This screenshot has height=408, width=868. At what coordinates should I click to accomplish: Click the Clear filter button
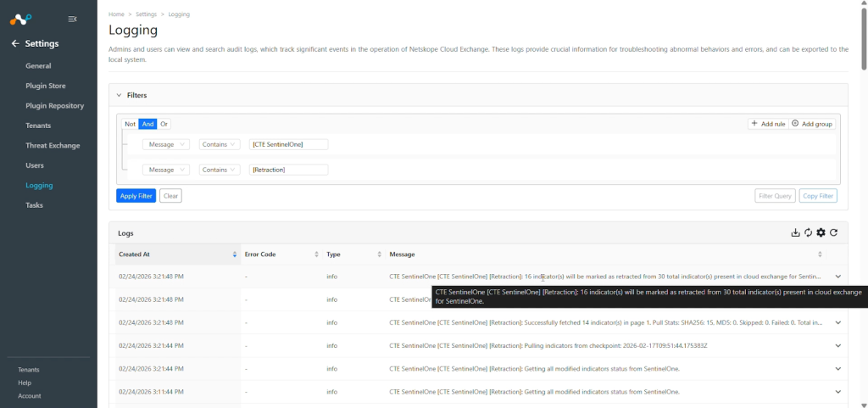point(170,196)
